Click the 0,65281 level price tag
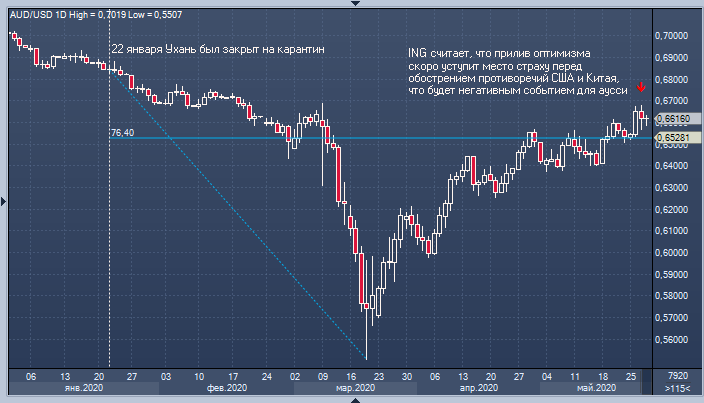The height and width of the screenshot is (403, 704). tap(676, 137)
